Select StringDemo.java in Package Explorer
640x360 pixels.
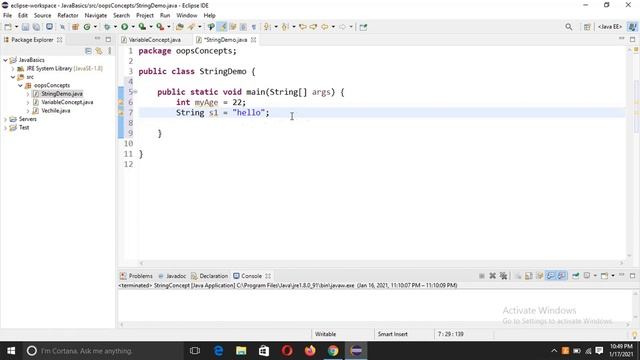(62, 94)
